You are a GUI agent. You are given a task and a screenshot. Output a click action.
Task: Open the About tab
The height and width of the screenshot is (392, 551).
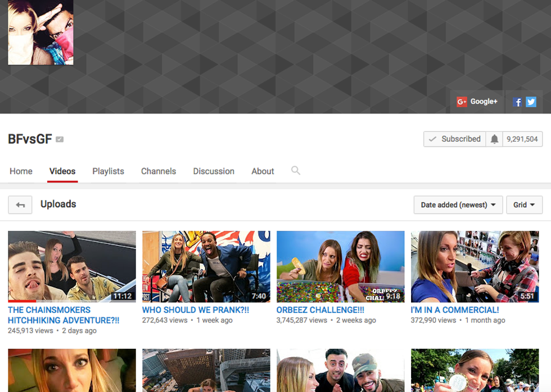[x=263, y=171]
